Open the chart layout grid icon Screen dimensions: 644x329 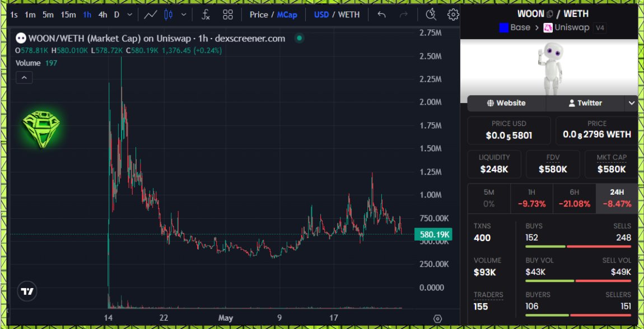coord(228,15)
